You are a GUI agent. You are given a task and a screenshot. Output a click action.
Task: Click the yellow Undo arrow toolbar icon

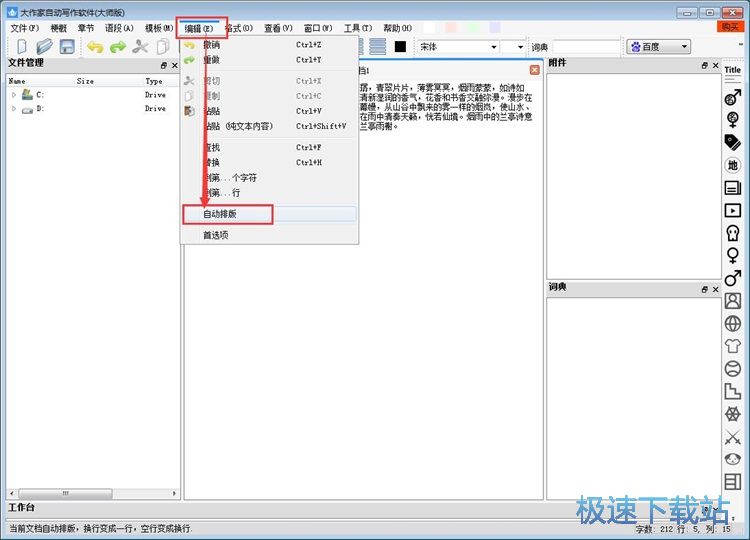pyautogui.click(x=95, y=47)
